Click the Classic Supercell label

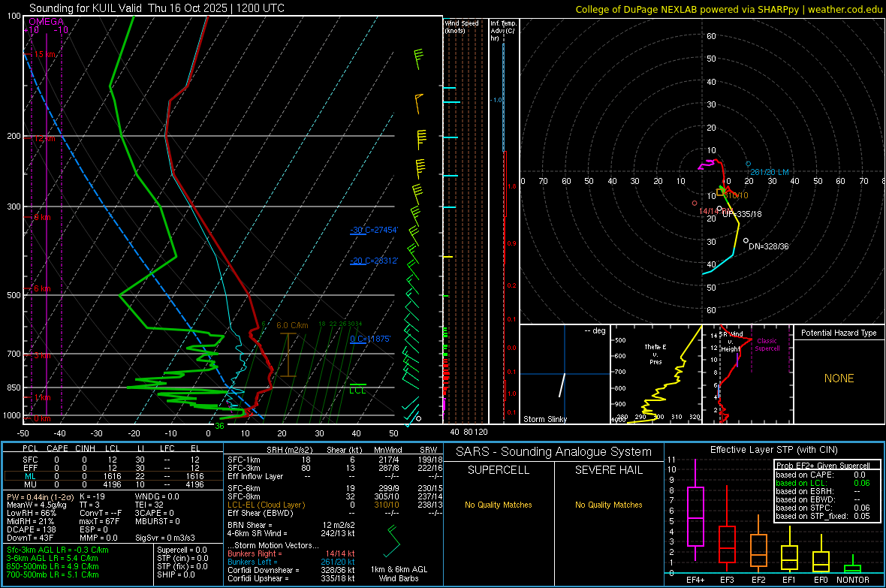coord(767,345)
